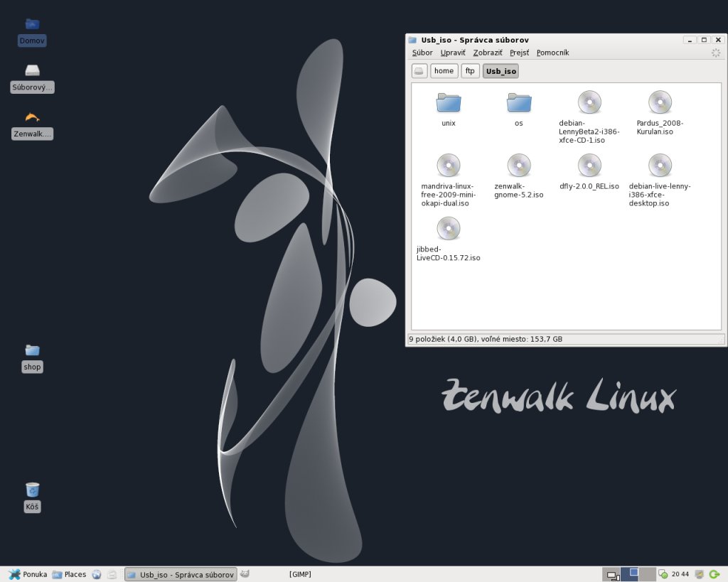Go to the ftp path button

click(470, 71)
